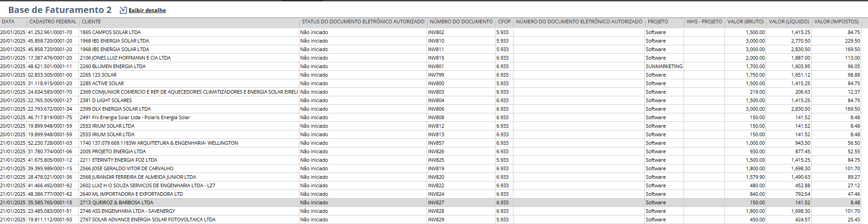868x224 pixels.
Task: Select the Base de Faturamento 2 title
Action: click(60, 10)
